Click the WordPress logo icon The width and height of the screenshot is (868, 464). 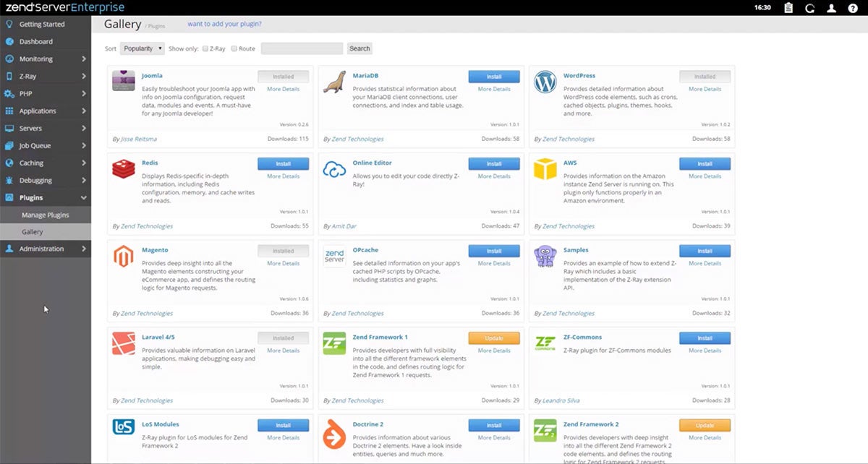pos(545,82)
